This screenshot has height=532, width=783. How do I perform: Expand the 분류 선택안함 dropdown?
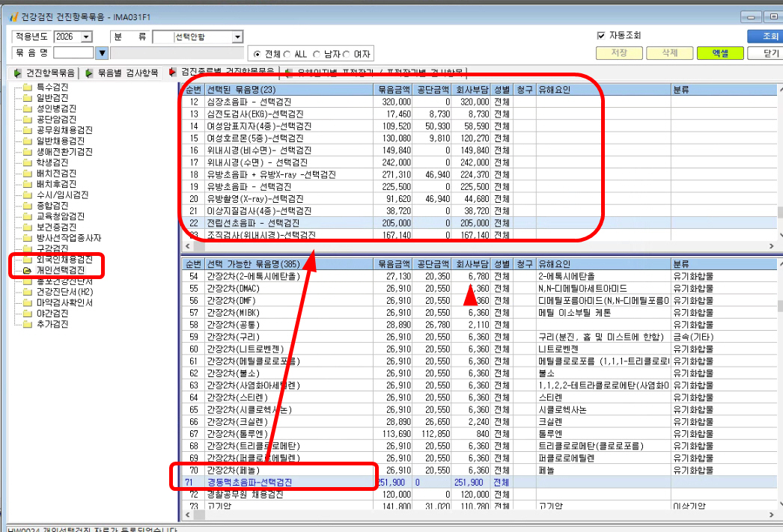(x=238, y=37)
